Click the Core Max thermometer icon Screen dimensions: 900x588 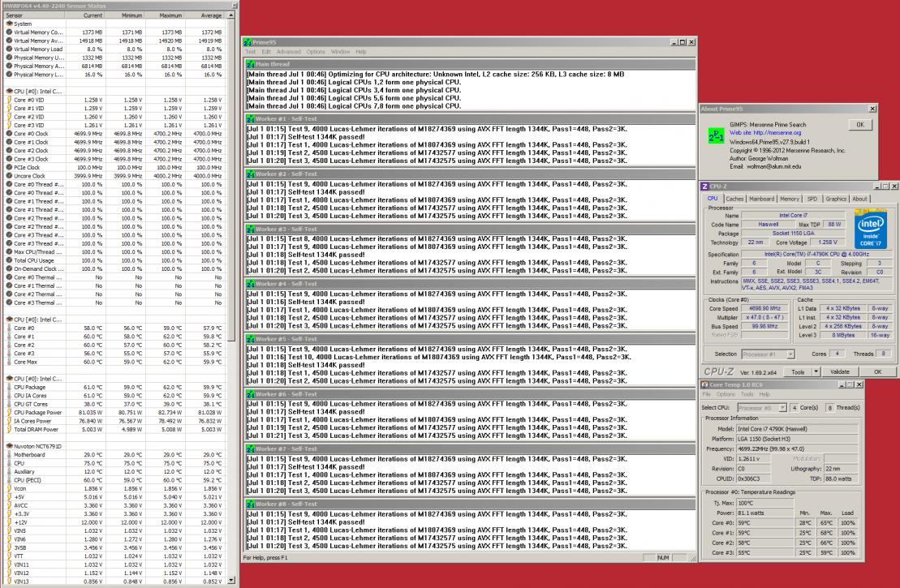[9, 362]
